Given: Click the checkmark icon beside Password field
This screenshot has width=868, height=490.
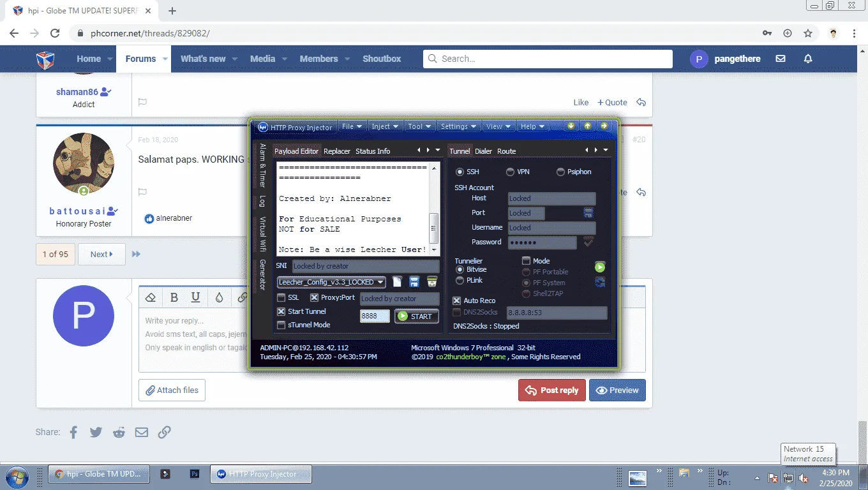Looking at the screenshot, I should (588, 242).
